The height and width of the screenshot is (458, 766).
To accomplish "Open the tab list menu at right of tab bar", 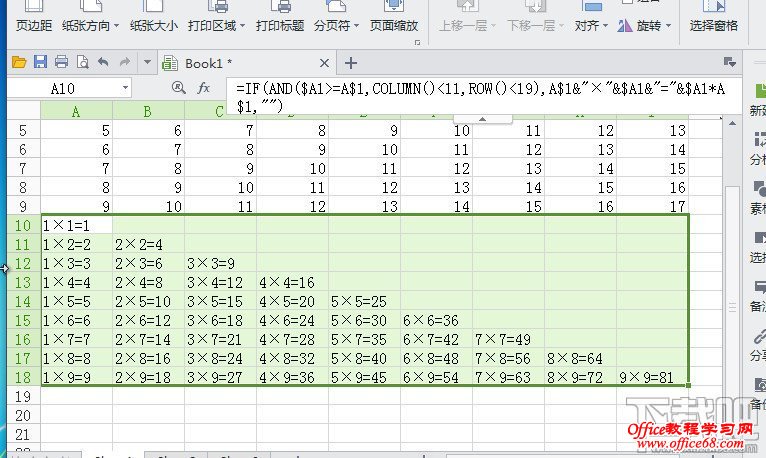I will pyautogui.click(x=730, y=62).
